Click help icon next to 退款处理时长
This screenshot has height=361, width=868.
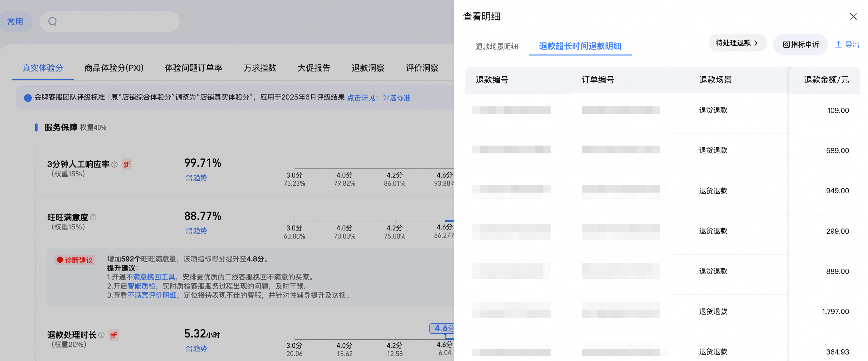click(102, 335)
